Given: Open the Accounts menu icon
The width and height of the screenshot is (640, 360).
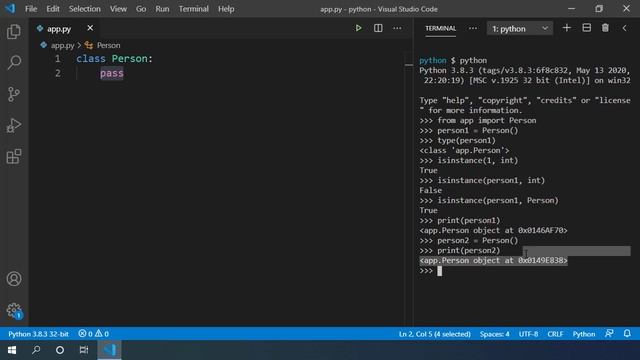Looking at the screenshot, I should (14, 279).
